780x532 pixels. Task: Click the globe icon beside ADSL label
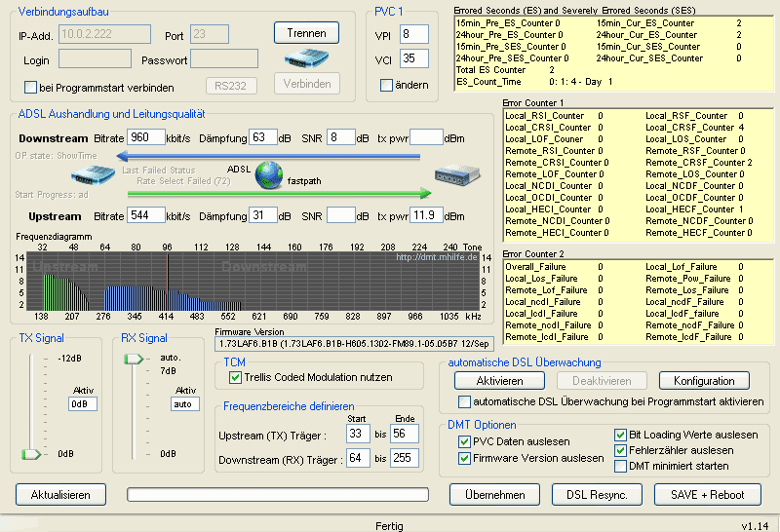click(x=269, y=175)
